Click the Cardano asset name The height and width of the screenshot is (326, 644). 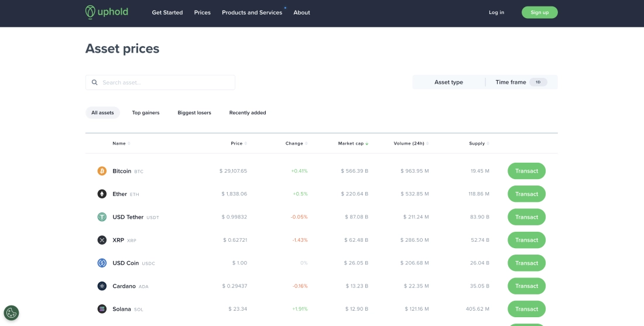click(124, 286)
